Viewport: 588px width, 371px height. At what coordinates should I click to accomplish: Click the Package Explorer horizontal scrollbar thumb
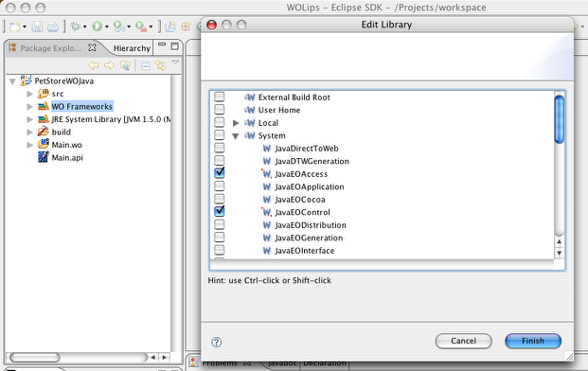tap(35, 357)
